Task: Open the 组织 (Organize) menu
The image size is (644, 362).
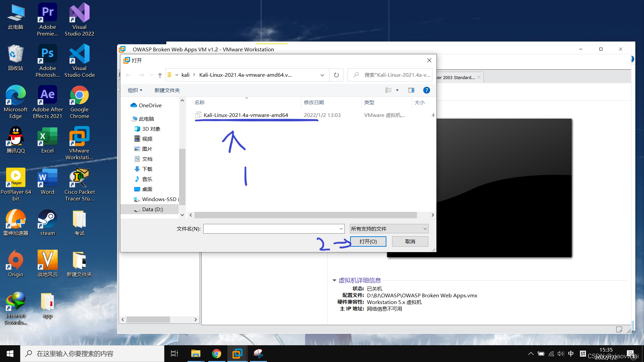Action: [135, 90]
